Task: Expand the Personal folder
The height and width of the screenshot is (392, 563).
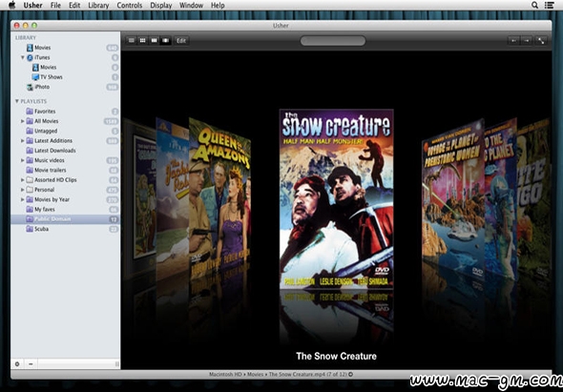Action: [x=23, y=190]
